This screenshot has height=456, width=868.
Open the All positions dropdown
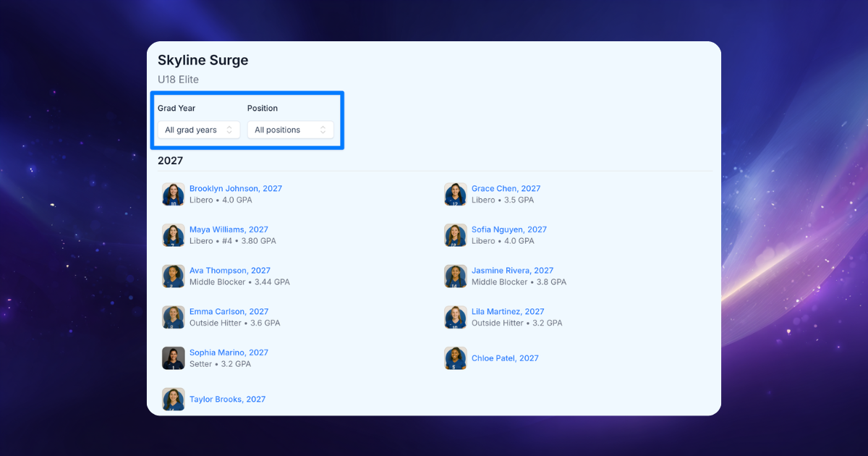click(x=291, y=130)
